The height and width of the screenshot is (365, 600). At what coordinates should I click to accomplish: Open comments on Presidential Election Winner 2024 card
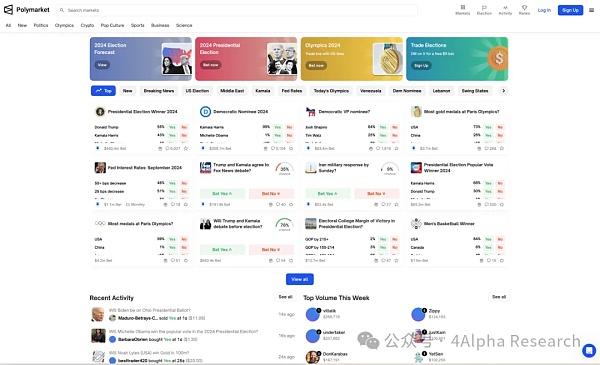(x=173, y=148)
